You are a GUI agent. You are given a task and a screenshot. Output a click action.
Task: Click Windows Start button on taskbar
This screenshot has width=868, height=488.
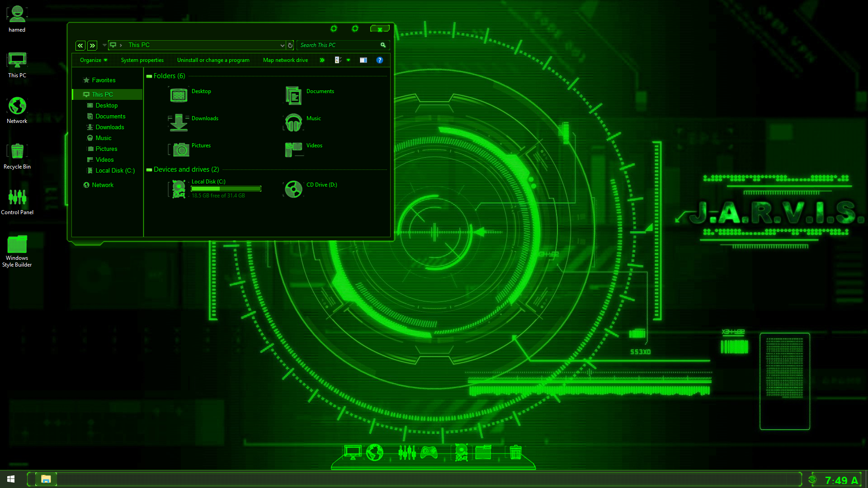click(x=10, y=479)
